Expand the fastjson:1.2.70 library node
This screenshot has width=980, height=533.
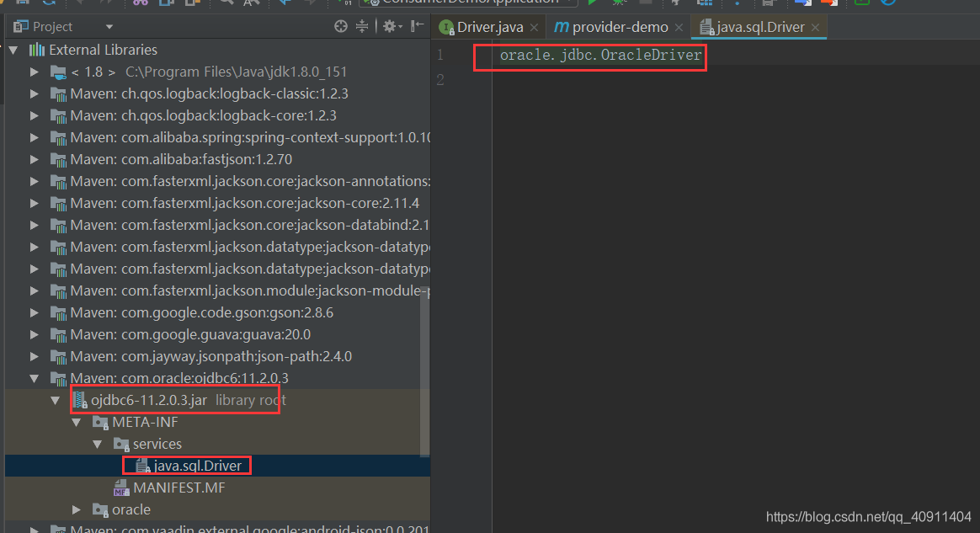[x=35, y=159]
